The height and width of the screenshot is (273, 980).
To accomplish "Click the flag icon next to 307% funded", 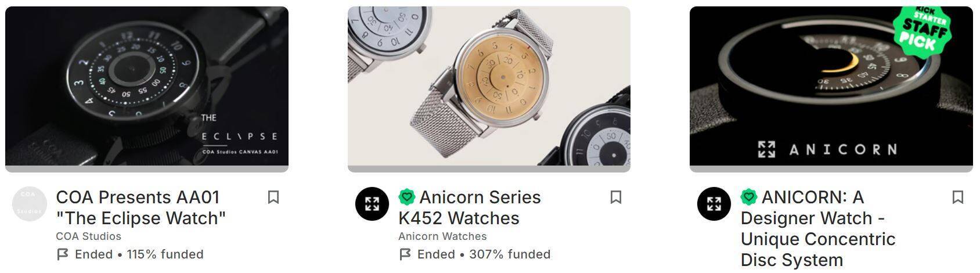I will click(x=405, y=254).
